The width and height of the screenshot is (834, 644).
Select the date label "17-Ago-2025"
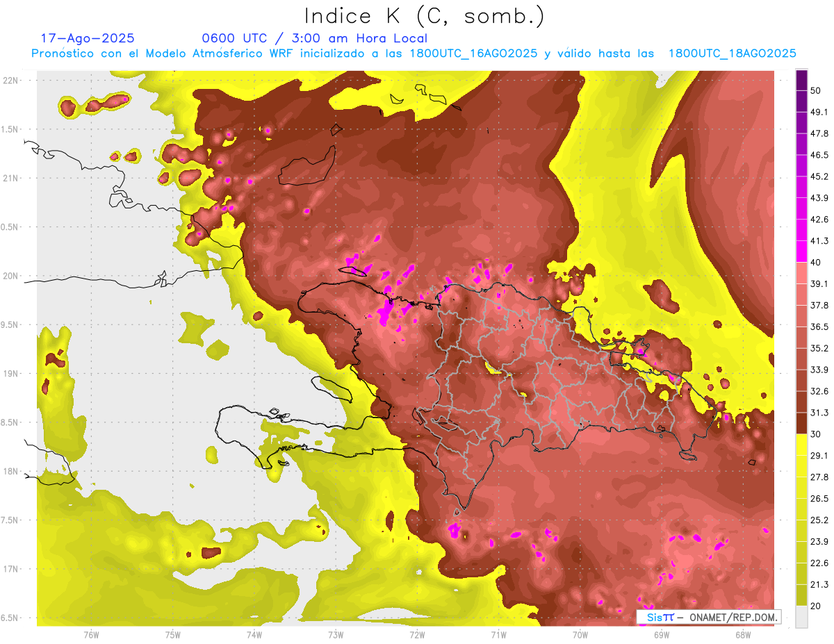pos(88,38)
